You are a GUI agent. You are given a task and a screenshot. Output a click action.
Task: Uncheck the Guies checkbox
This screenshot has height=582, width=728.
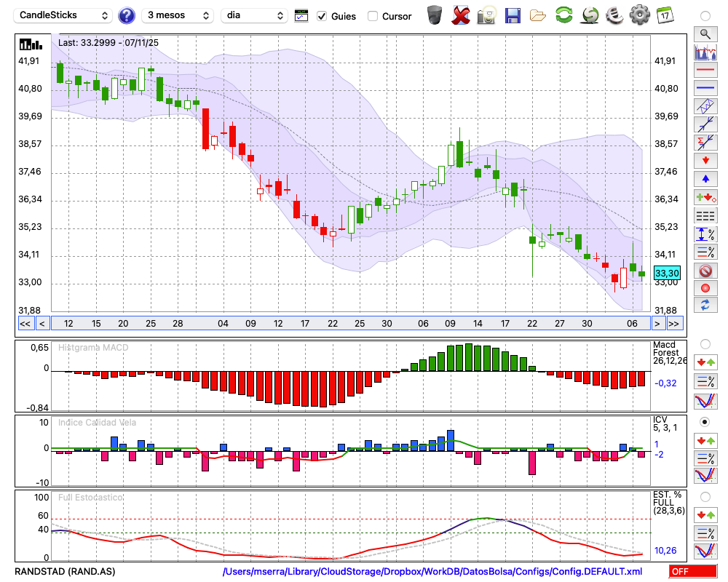[x=322, y=16]
